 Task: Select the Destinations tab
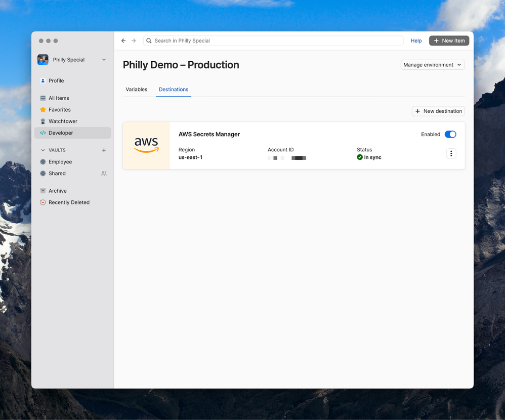(x=174, y=90)
